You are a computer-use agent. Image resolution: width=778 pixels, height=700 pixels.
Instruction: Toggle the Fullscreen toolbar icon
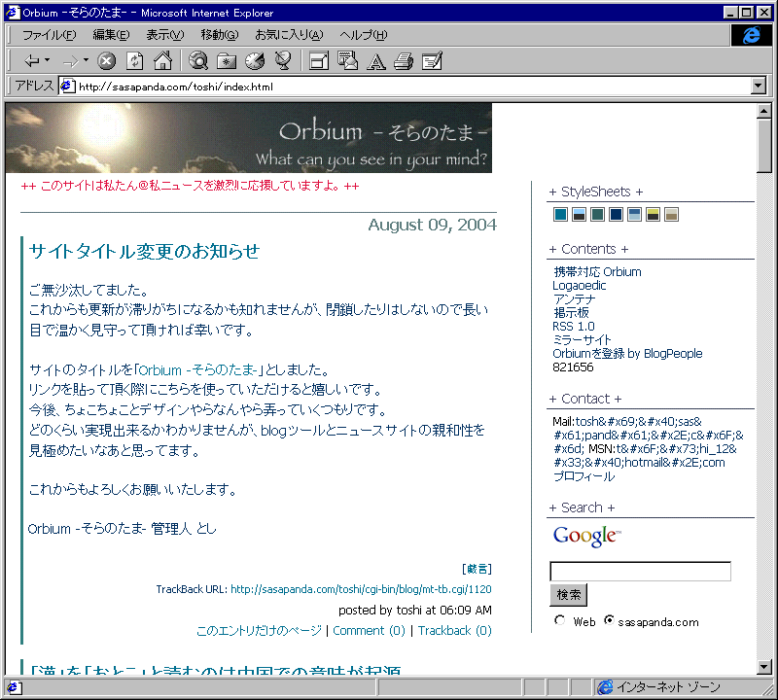click(319, 61)
